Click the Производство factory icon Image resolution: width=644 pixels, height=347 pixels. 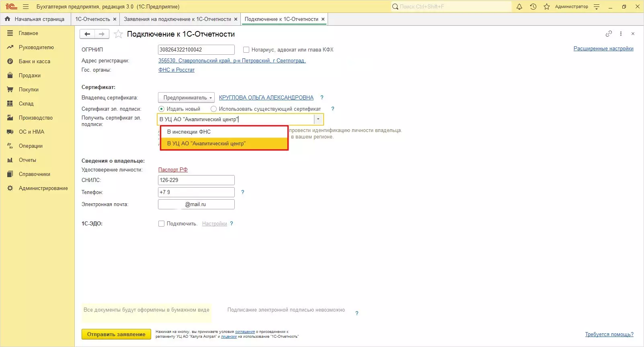pos(10,118)
